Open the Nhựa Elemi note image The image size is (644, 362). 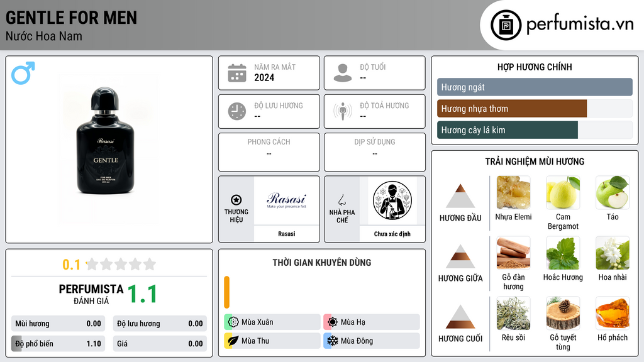click(x=513, y=192)
